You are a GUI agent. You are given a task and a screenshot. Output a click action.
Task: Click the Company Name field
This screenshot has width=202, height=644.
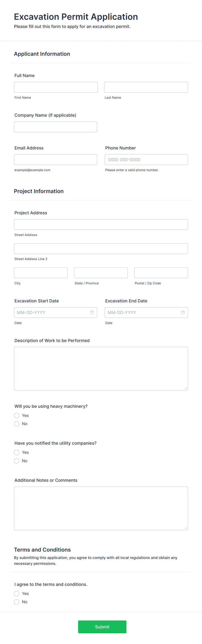coord(56,127)
